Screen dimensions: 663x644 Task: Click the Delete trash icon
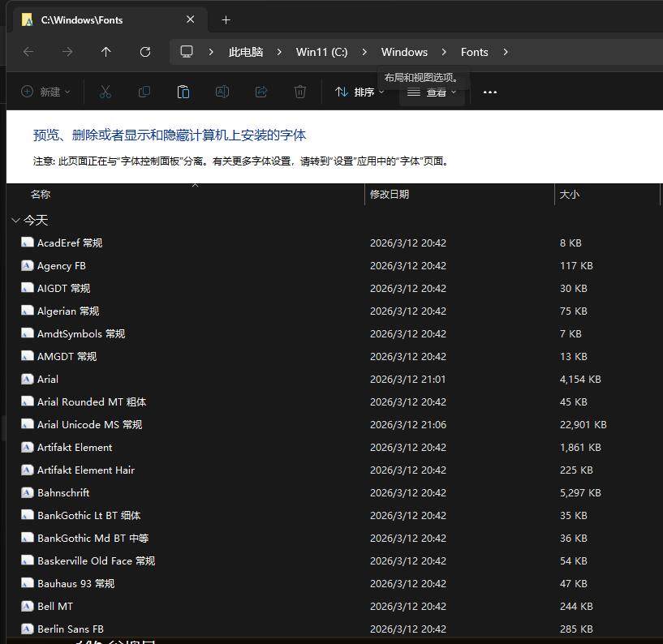pyautogui.click(x=300, y=92)
